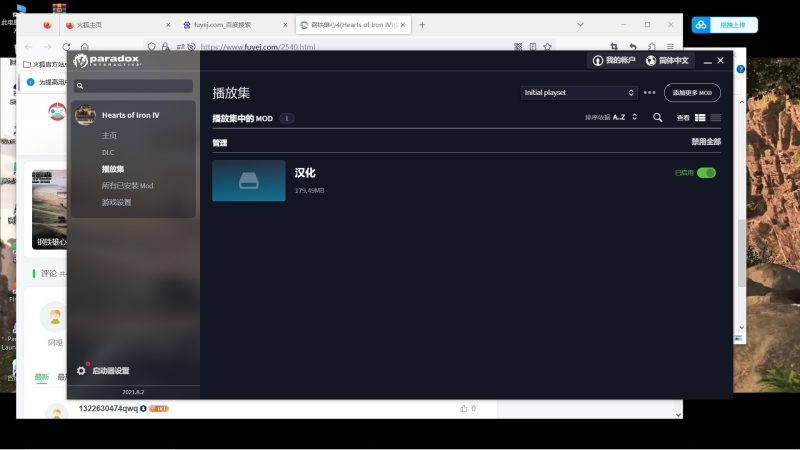Viewport: 800px width, 450px height.
Task: Close the 火狐主页 tab
Action: click(168, 25)
